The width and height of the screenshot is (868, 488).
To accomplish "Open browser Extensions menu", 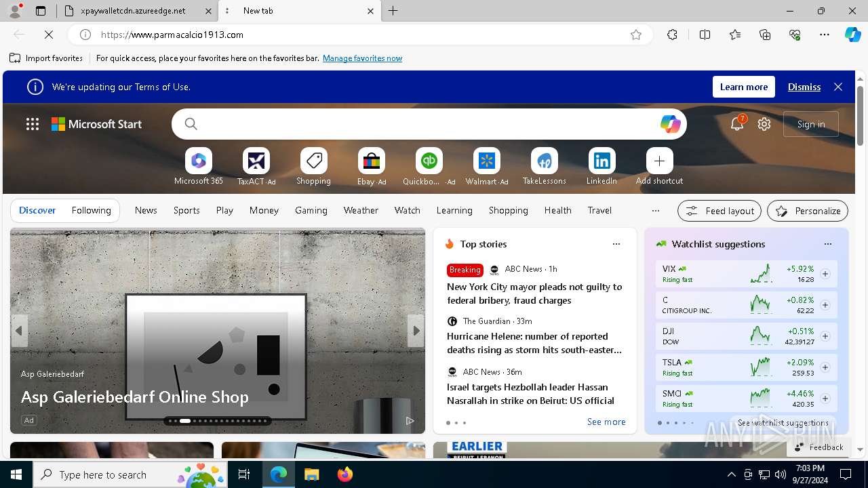I will click(672, 35).
